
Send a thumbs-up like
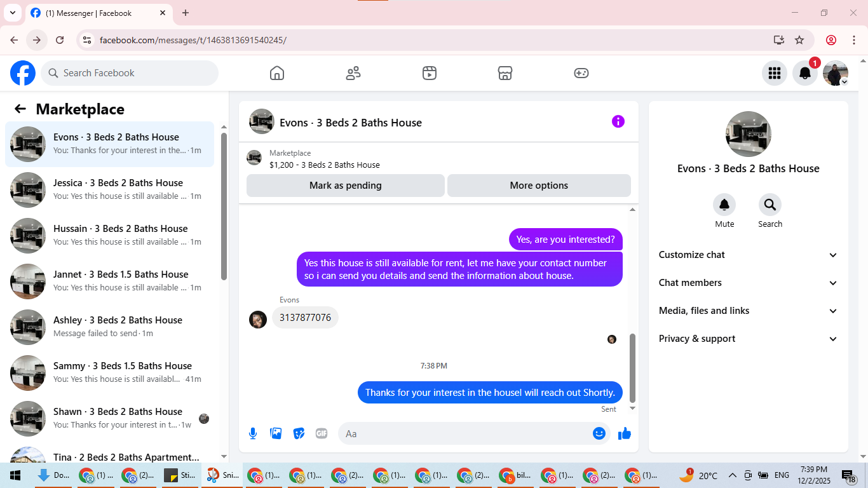[625, 433]
